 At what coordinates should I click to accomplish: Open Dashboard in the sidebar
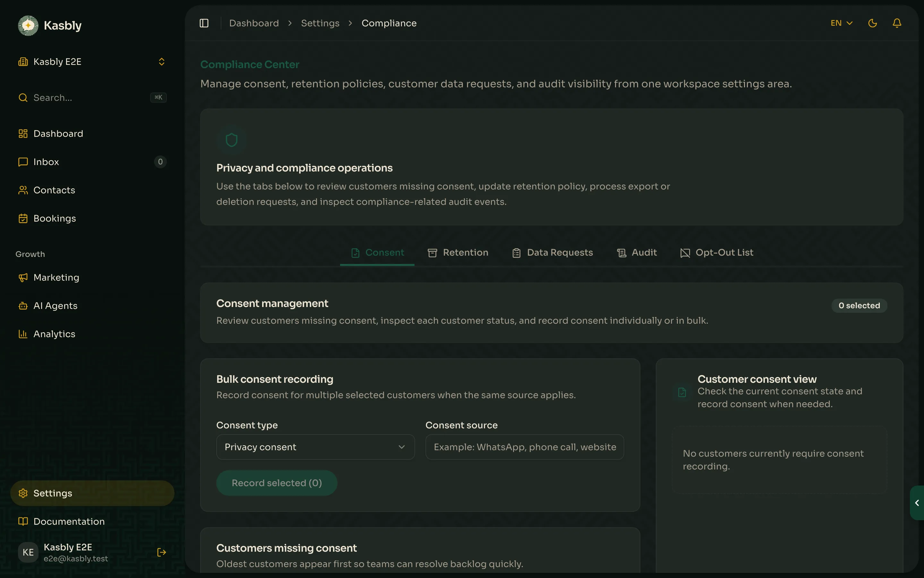point(92,134)
